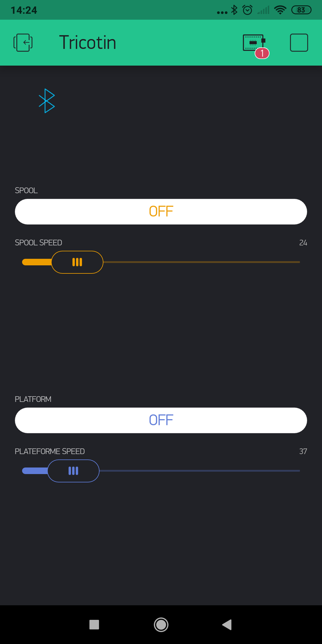Tap the blue Bluetooth widget icon

(47, 101)
